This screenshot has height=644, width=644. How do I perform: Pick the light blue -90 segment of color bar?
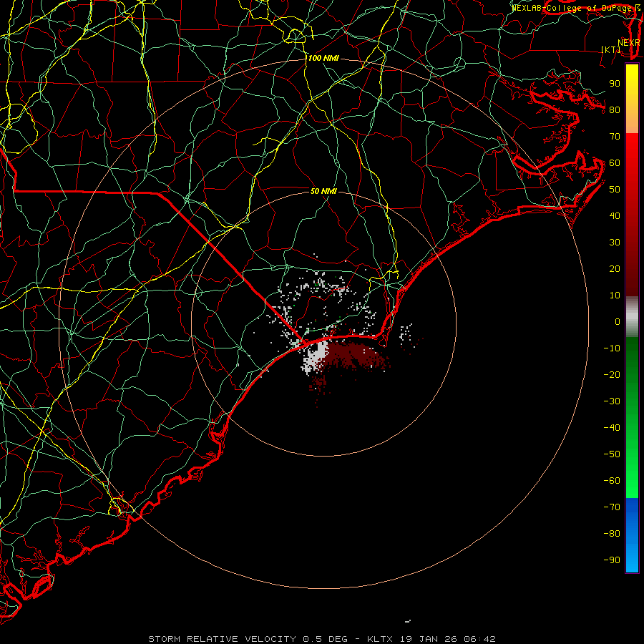click(632, 559)
